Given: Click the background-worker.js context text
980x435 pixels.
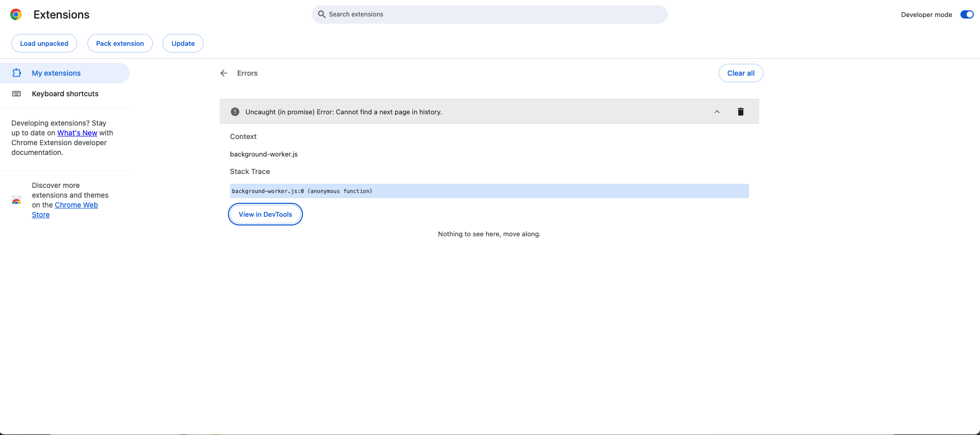Looking at the screenshot, I should click(264, 154).
